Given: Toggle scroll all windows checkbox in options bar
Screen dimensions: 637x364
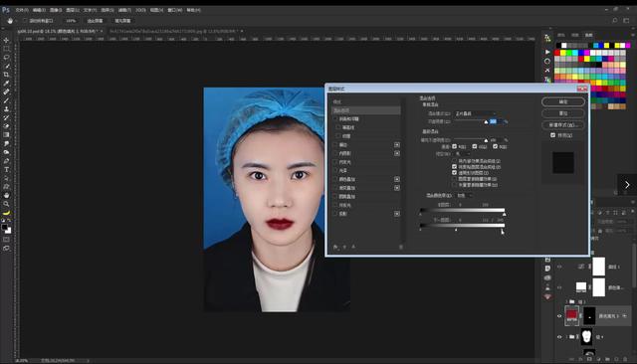Looking at the screenshot, I should pyautogui.click(x=25, y=20).
